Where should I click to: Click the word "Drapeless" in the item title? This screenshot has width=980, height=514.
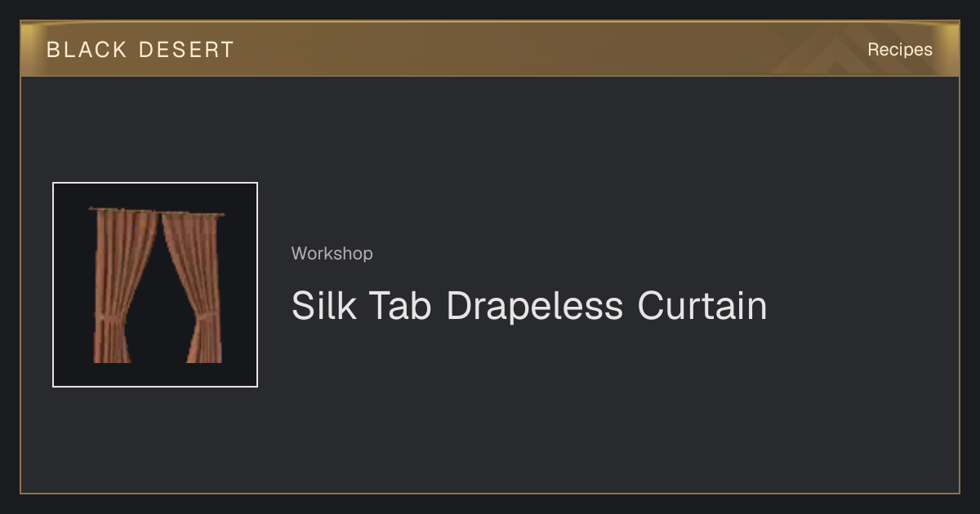click(535, 308)
